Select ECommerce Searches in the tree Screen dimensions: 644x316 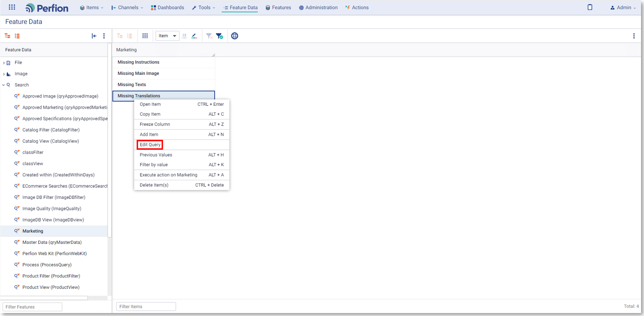click(x=65, y=186)
